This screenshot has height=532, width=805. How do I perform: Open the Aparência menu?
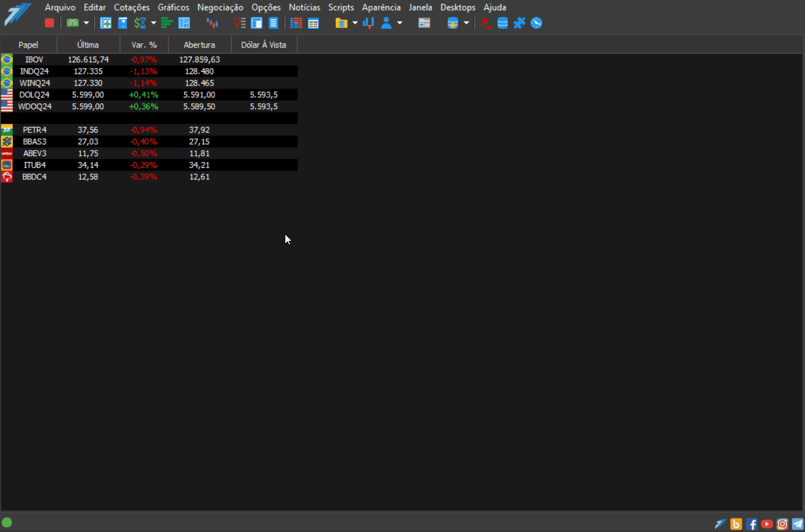381,7
